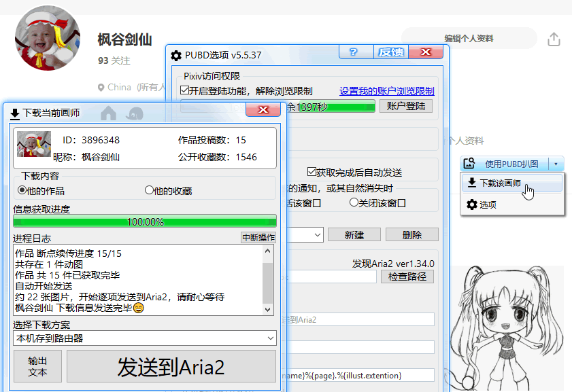572x392 pixels.
Task: Select the 关闭该窗口 radio button
Action: (354, 202)
